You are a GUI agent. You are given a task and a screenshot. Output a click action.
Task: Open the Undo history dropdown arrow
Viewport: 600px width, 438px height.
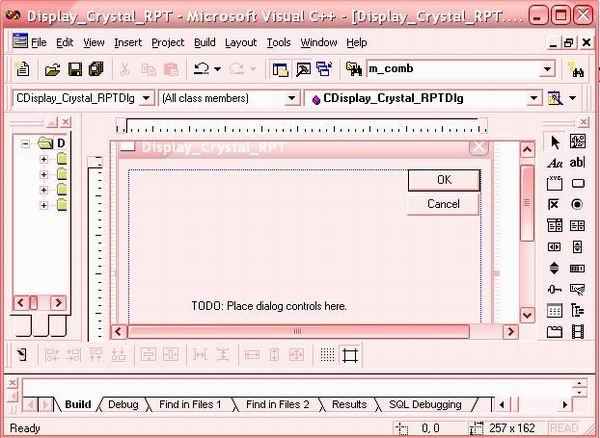pos(217,69)
